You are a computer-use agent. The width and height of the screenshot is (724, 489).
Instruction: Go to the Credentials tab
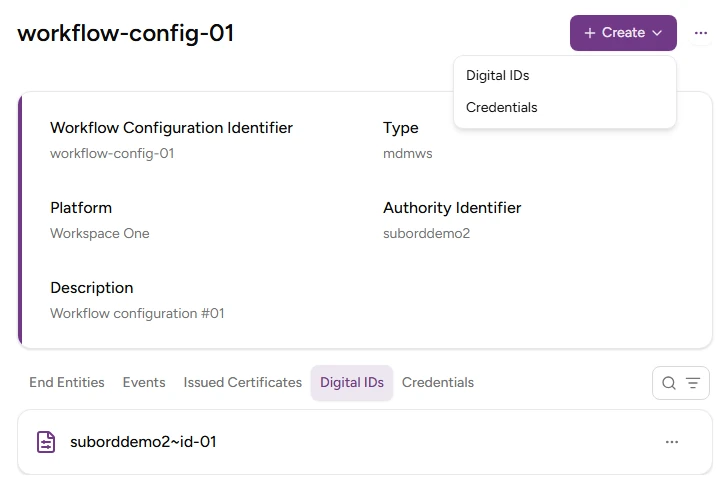[438, 383]
